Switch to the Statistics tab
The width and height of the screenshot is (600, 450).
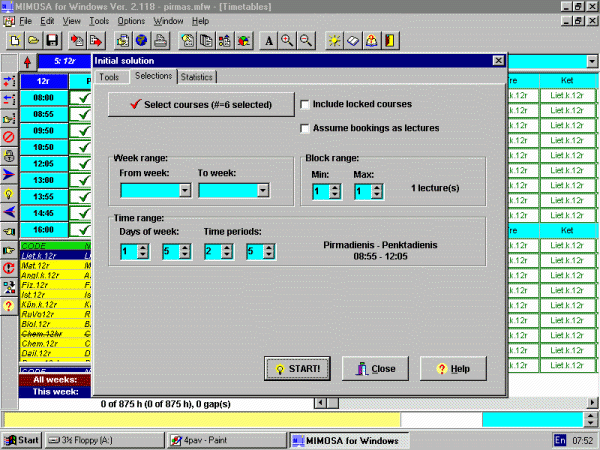pos(196,77)
